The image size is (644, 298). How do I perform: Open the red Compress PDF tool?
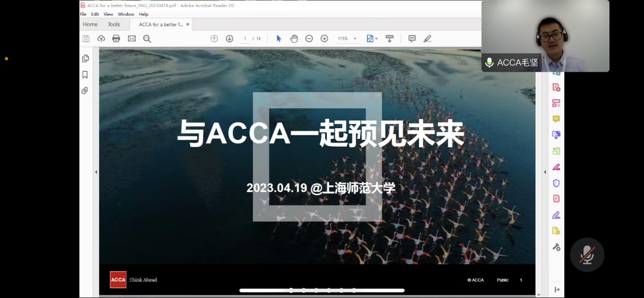(556, 199)
